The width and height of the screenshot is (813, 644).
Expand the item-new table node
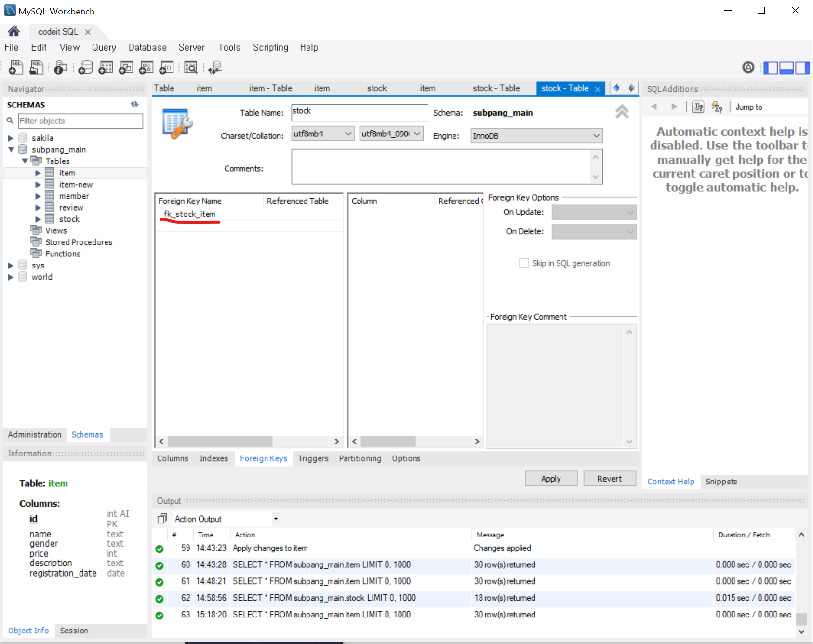click(x=38, y=185)
